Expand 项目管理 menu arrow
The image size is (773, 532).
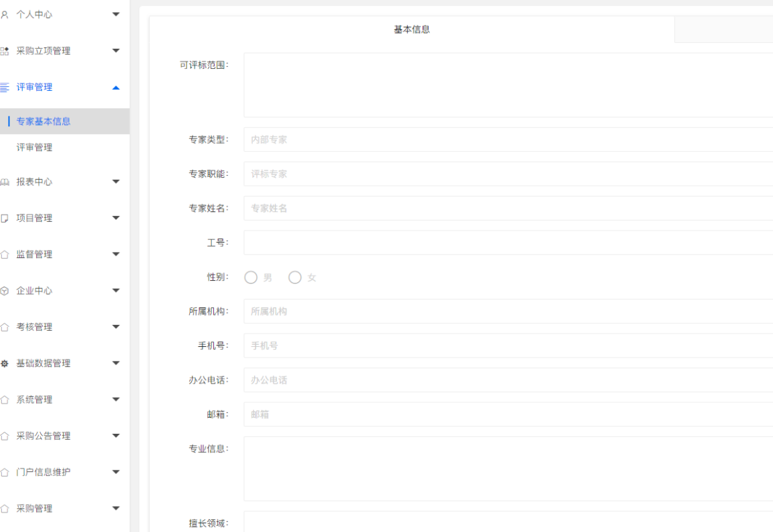click(x=116, y=218)
